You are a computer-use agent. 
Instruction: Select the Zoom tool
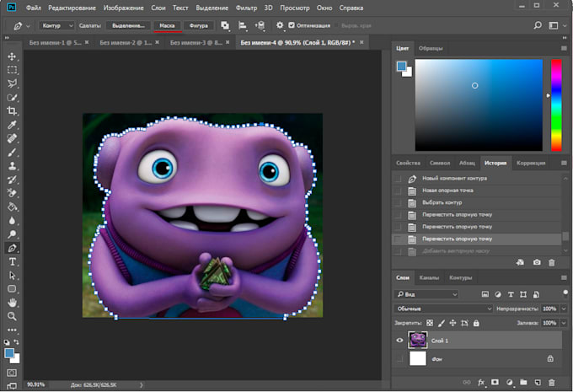[x=12, y=316]
